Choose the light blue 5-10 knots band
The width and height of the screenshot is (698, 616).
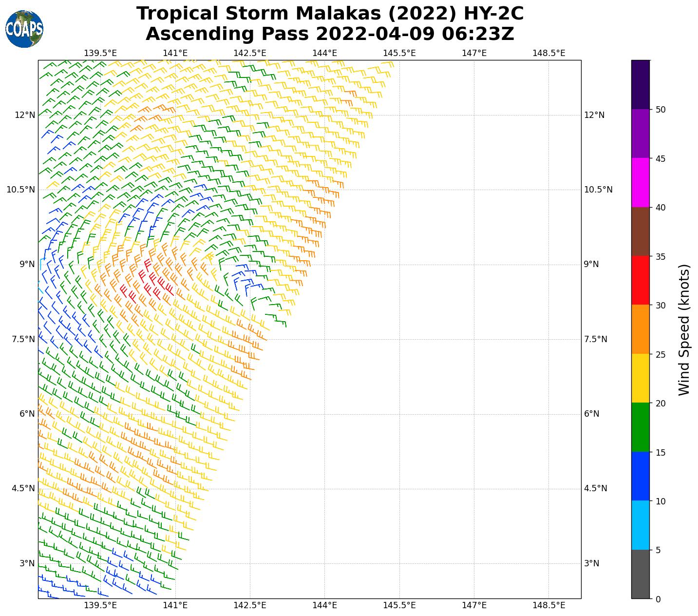coord(640,525)
